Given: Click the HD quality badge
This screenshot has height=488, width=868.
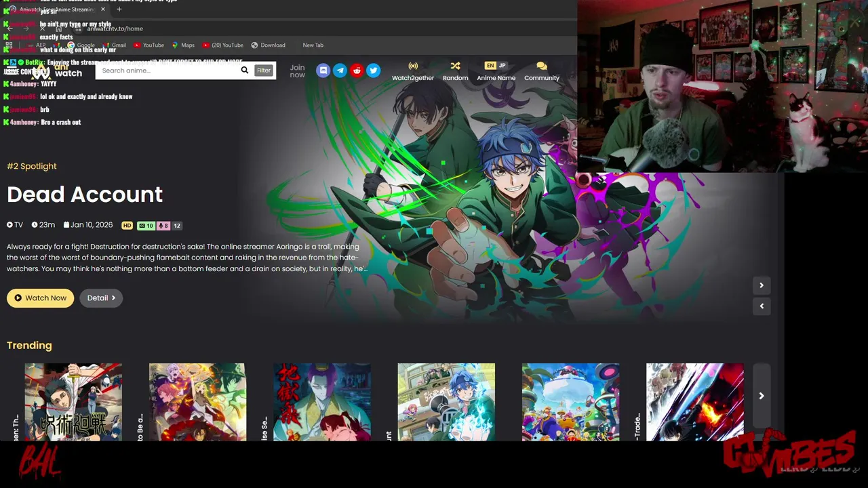Looking at the screenshot, I should pyautogui.click(x=127, y=226).
